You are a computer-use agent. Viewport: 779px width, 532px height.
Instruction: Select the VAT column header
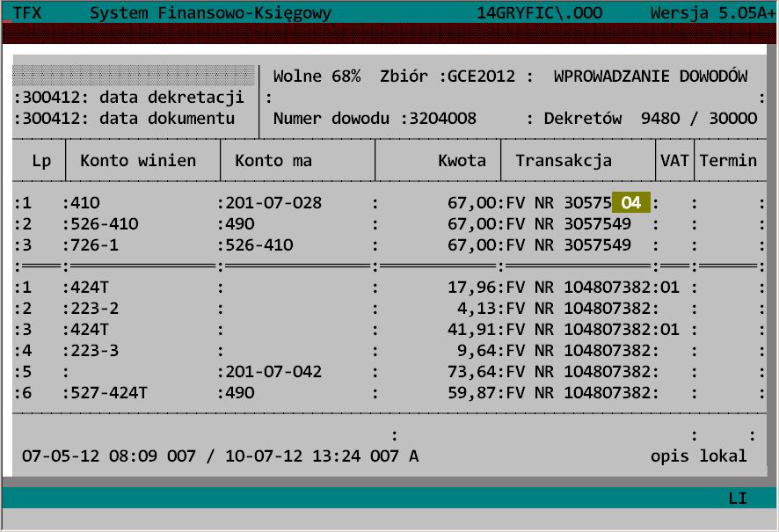673,161
